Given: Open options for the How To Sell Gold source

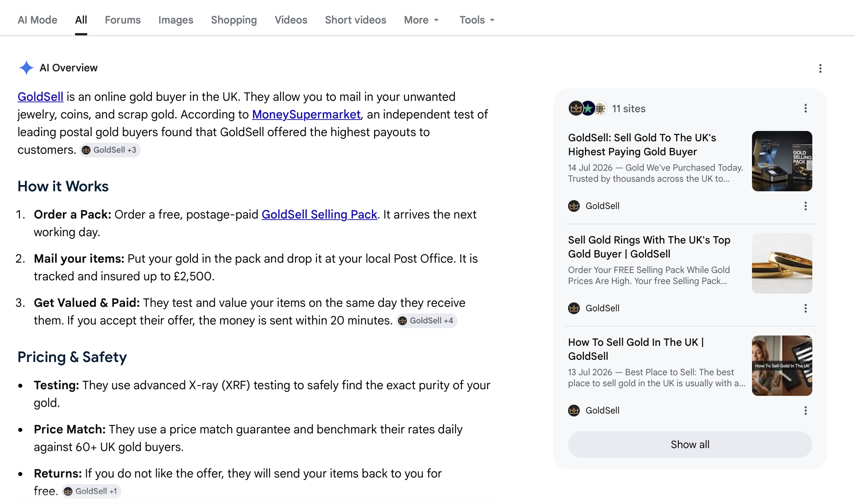Looking at the screenshot, I should [x=805, y=411].
